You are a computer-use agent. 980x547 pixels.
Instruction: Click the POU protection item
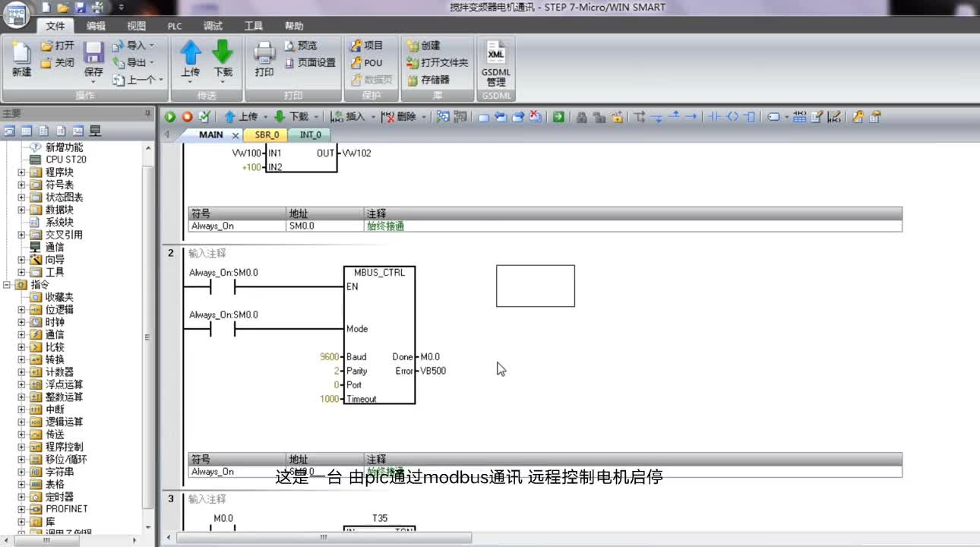coord(366,63)
